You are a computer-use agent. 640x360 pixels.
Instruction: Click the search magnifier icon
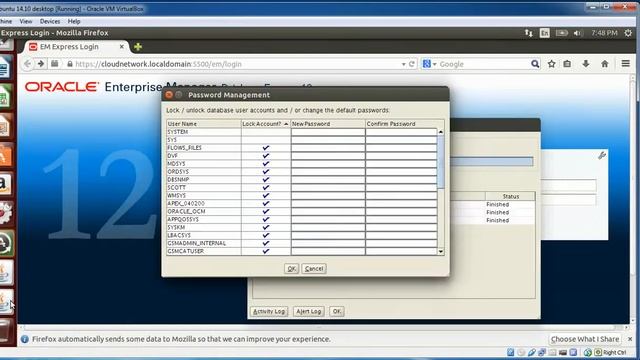tap(535, 64)
